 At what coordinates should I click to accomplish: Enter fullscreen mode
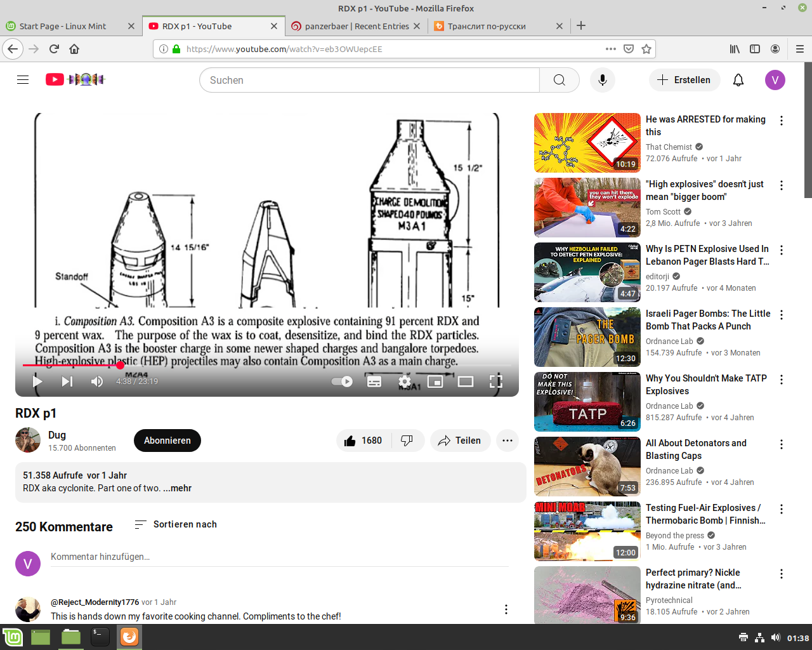496,381
